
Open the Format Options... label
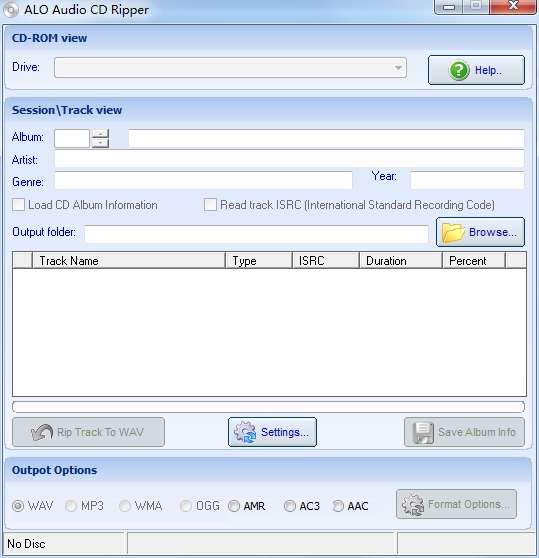469,505
